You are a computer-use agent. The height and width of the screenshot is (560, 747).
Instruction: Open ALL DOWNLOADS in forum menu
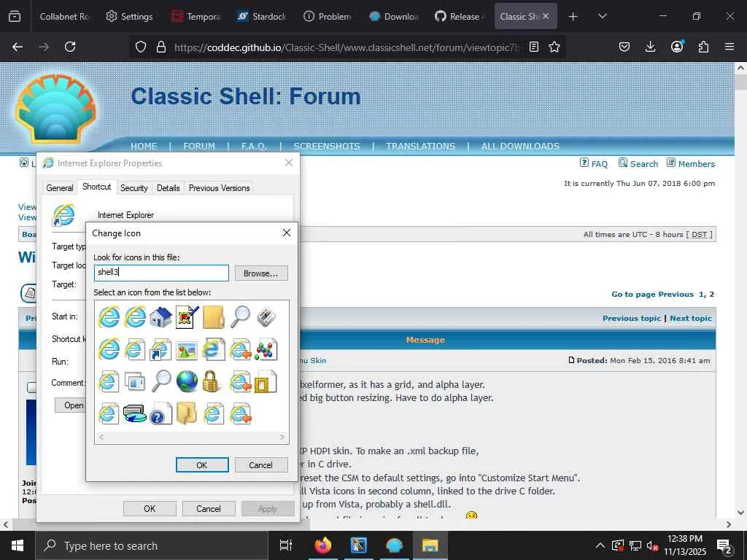tap(520, 146)
